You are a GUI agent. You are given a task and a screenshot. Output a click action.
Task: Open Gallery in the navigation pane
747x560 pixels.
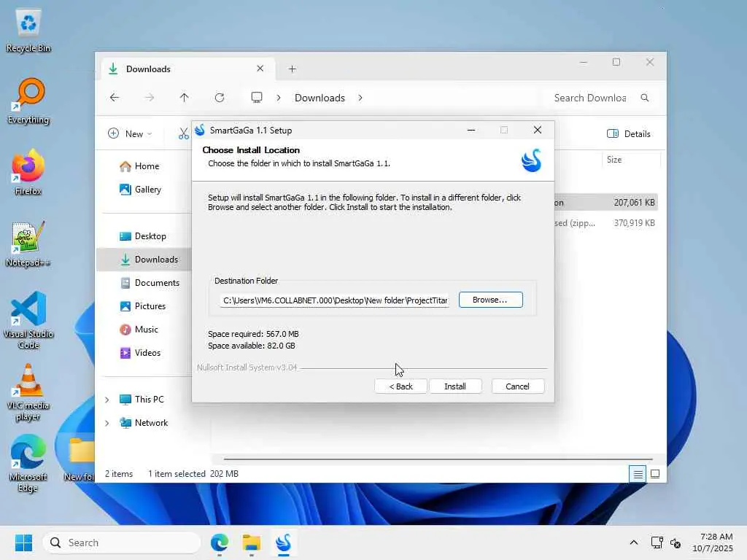141,190
